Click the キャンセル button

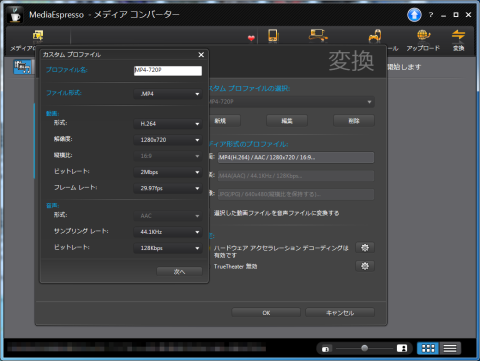[340, 313]
